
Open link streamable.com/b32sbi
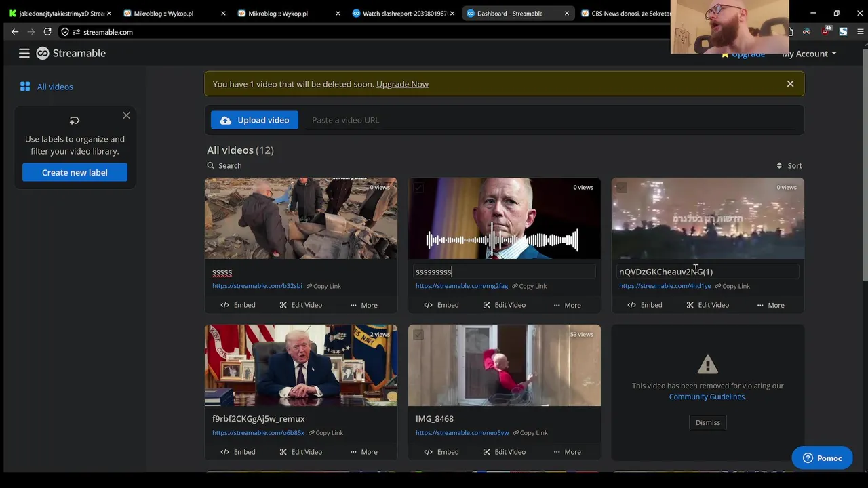(257, 286)
